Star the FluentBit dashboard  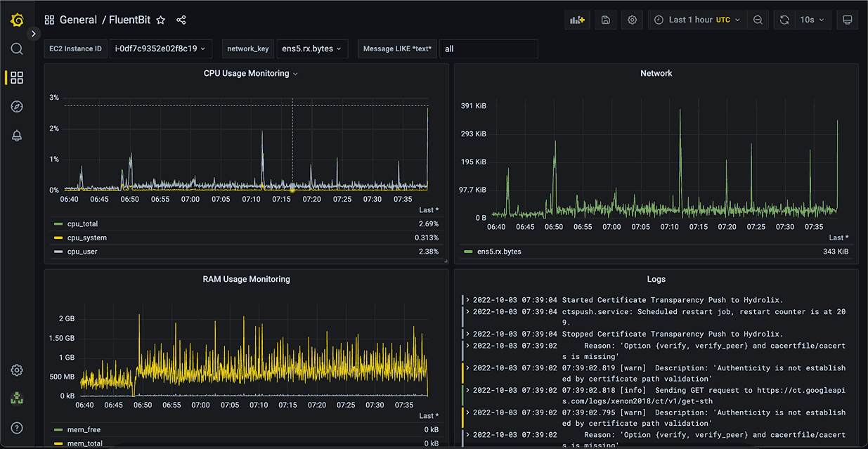coord(160,20)
